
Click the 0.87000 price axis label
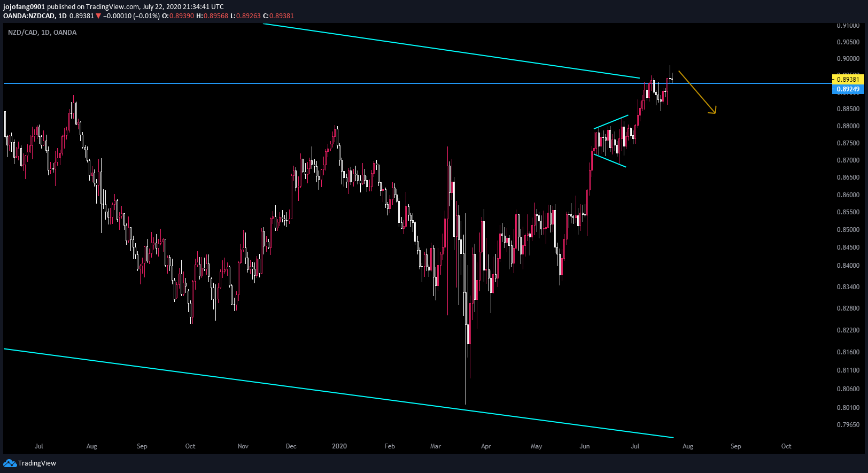coord(848,160)
